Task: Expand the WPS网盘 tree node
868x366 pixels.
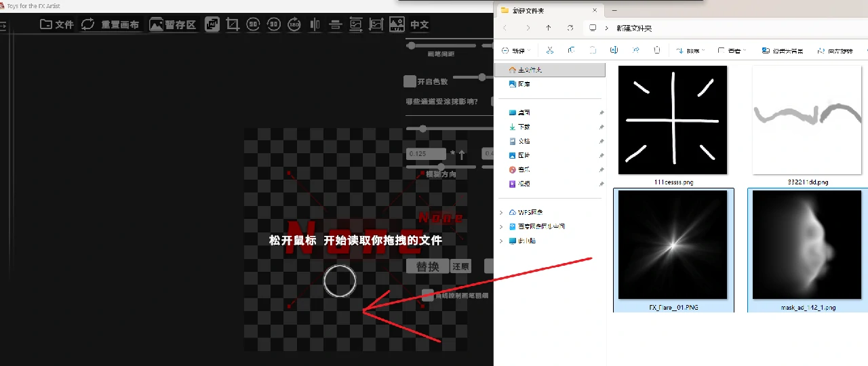Action: (x=501, y=212)
